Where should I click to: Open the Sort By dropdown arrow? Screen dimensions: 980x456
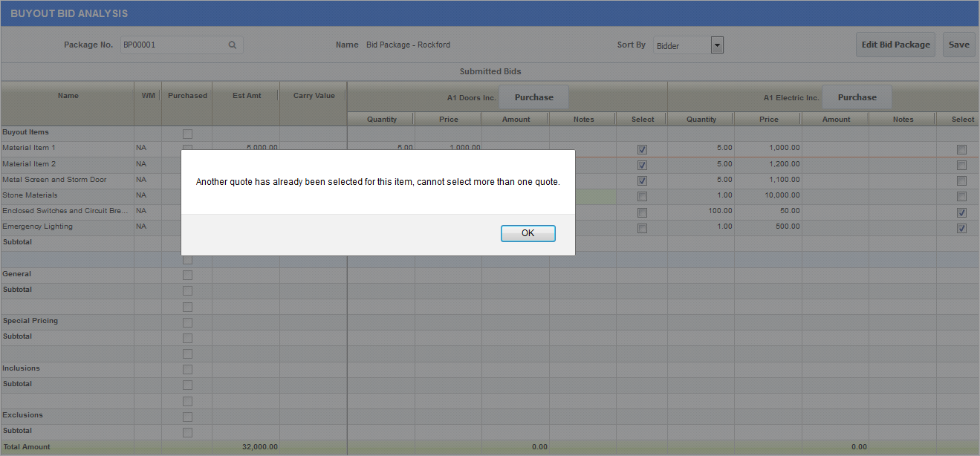(x=717, y=45)
